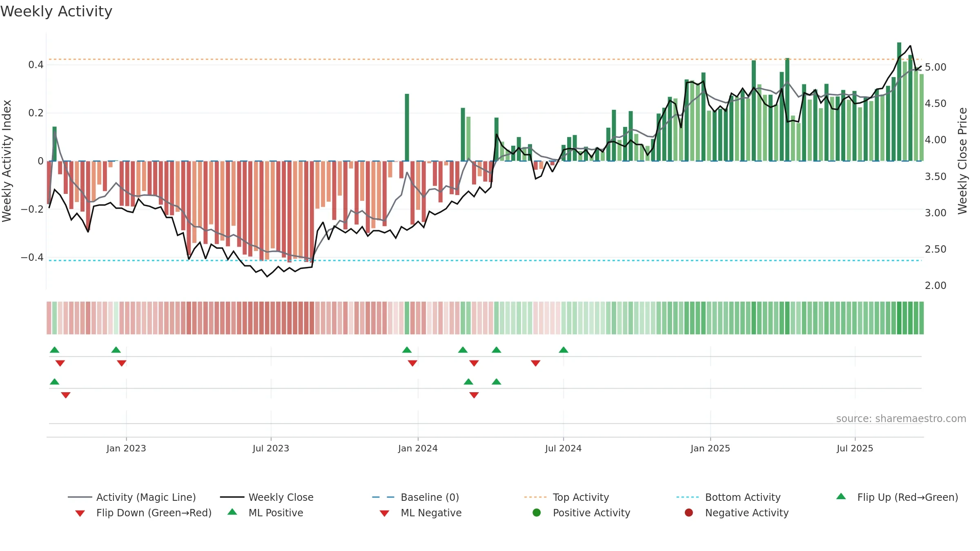980x551 pixels.
Task: Click the '−0.4' left axis tick
Action: pyautogui.click(x=32, y=258)
